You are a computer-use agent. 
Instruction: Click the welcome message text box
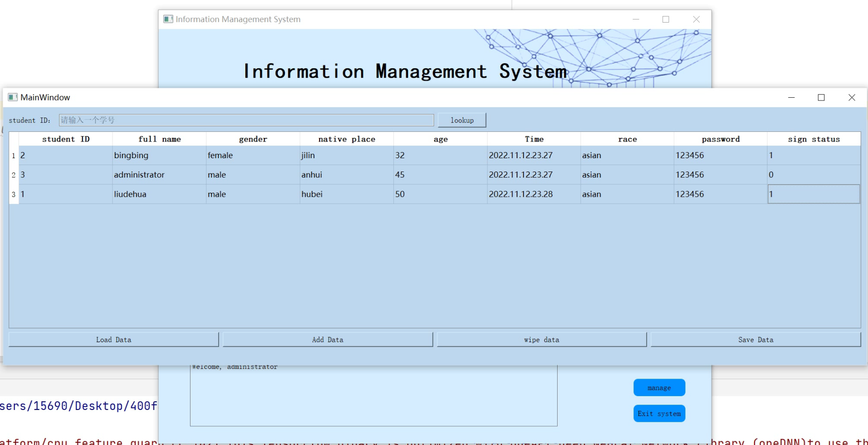[374, 396]
